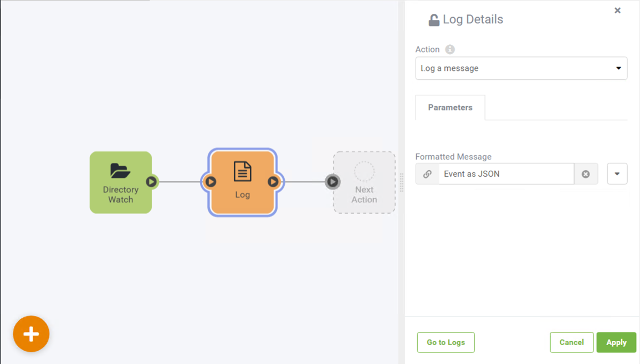640x364 pixels.
Task: Click the Log node output connector arrow
Action: pos(273,182)
